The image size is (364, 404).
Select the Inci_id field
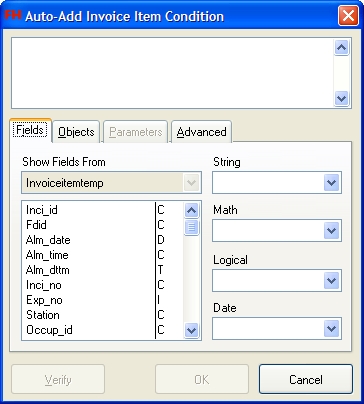tap(88, 210)
